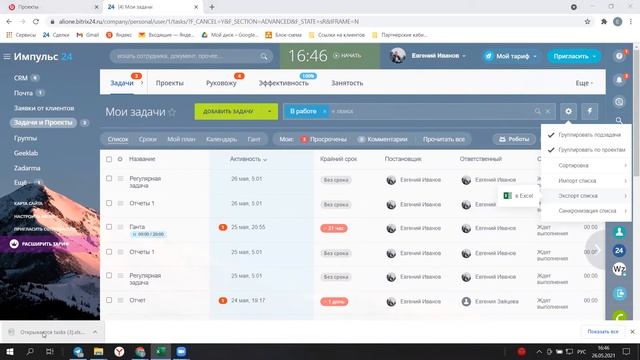The width and height of the screenshot is (640, 360).
Task: Bookmark this page with the star icon
Action: tap(587, 22)
